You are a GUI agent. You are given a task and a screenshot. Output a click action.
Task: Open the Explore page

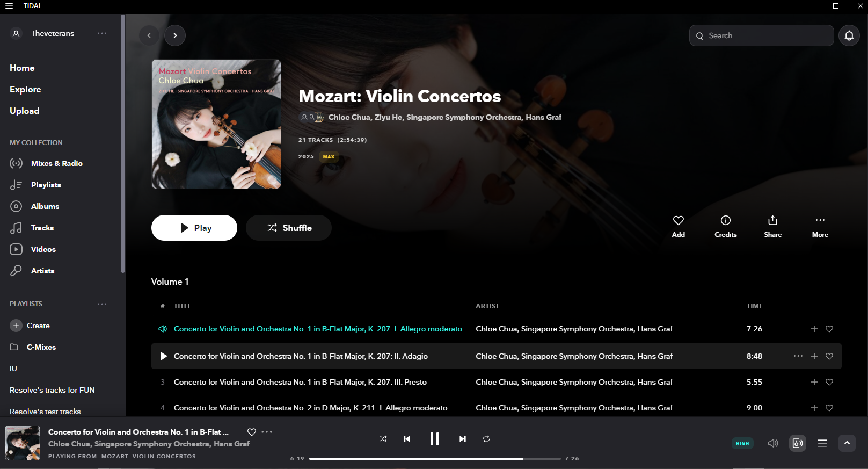tap(25, 90)
